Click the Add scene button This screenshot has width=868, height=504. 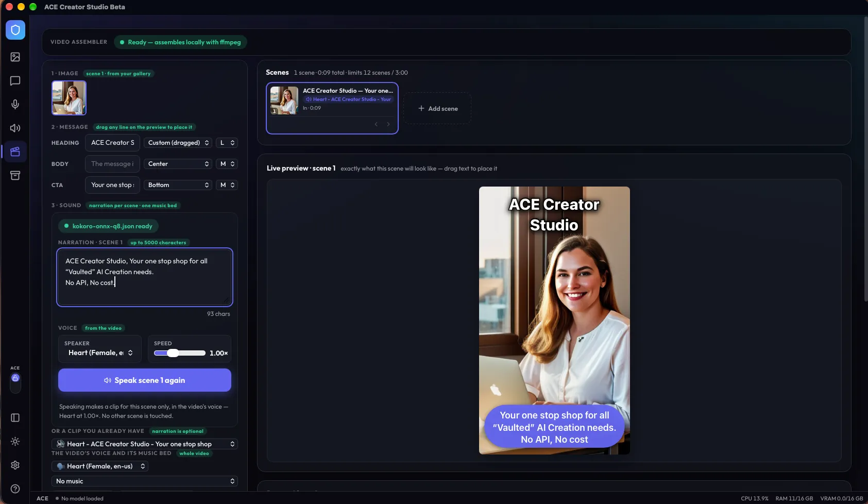(x=438, y=109)
